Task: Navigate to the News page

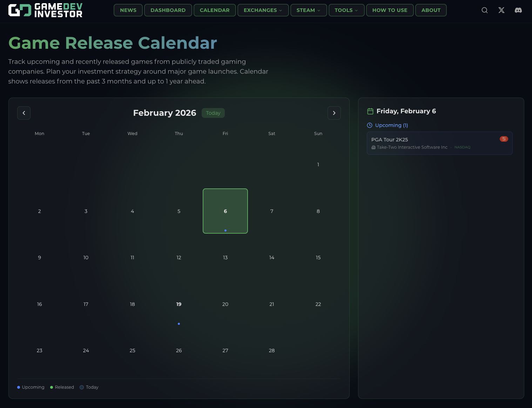Action: 128,10
